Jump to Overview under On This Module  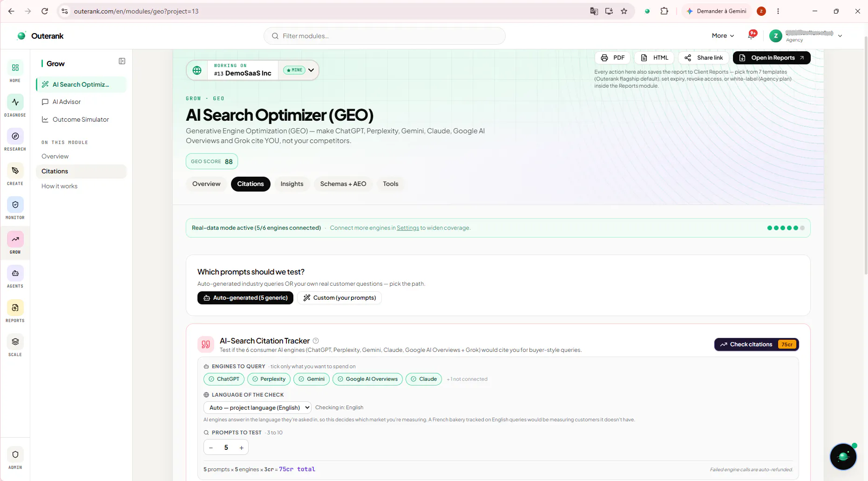pyautogui.click(x=55, y=156)
